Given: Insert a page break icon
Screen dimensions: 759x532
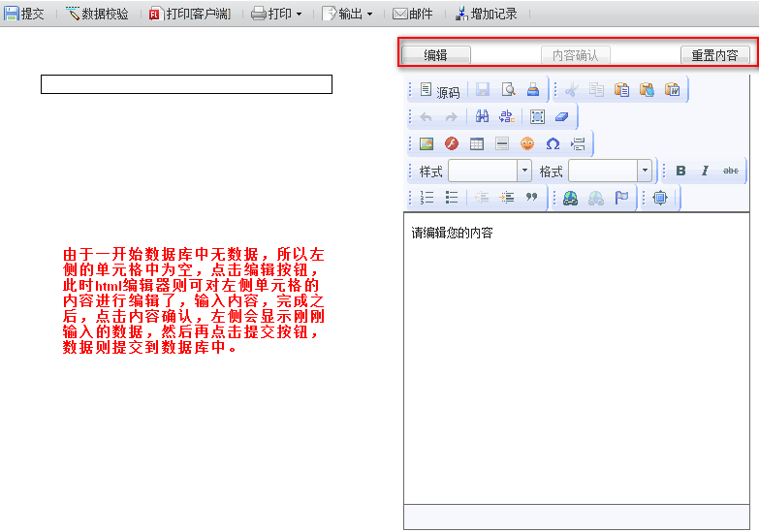Looking at the screenshot, I should click(x=578, y=143).
